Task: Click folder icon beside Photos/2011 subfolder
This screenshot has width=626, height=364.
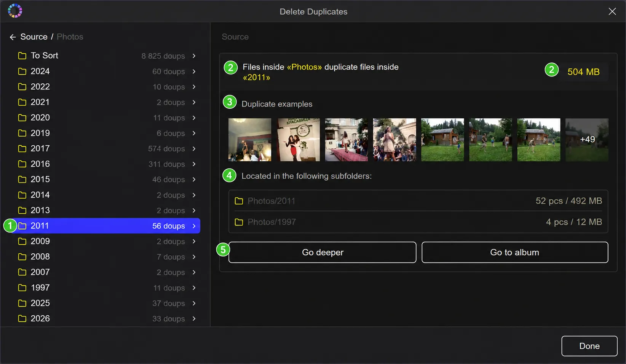Action: click(x=239, y=201)
